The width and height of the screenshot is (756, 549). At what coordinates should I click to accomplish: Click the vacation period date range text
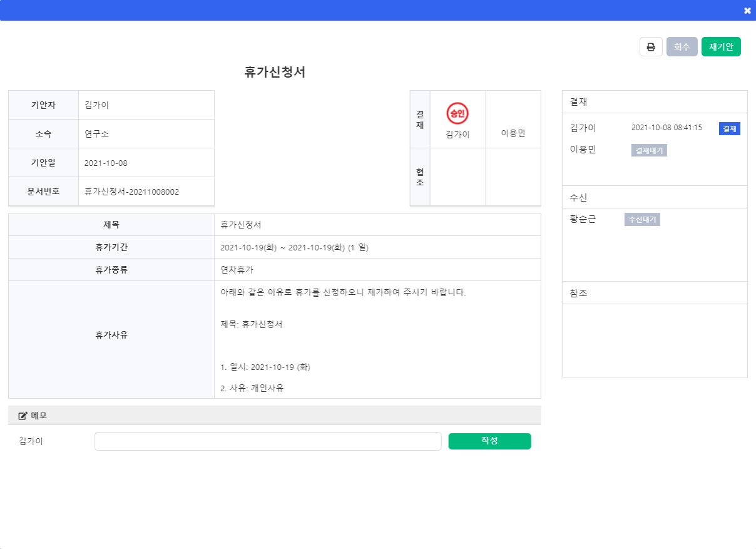click(x=294, y=247)
